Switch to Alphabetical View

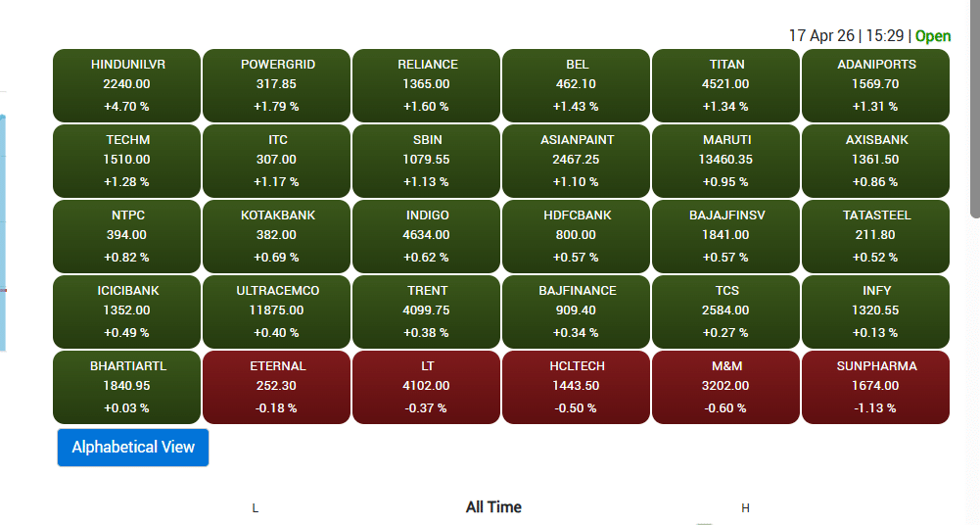(x=133, y=447)
